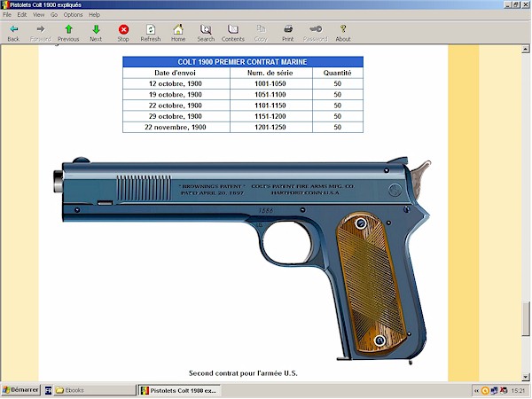Screen dimensions: 532x399
Task: Click the grayed Copy icon
Action: coord(261,29)
